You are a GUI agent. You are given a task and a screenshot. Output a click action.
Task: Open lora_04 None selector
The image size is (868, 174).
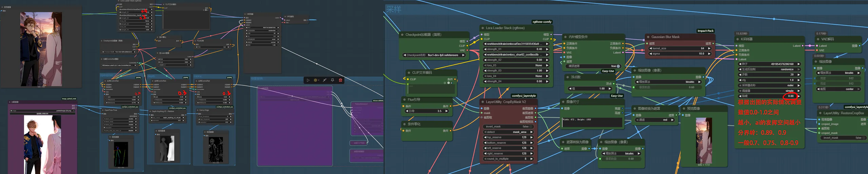(516, 76)
